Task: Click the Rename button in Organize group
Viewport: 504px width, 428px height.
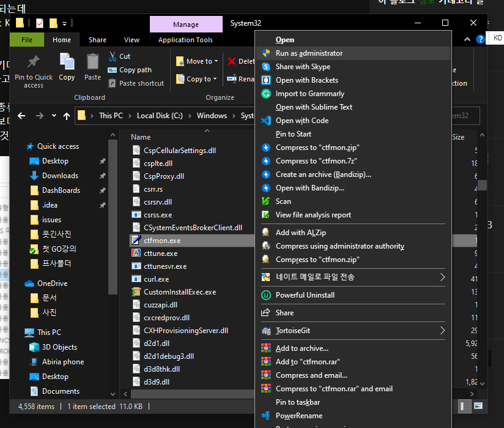Action: 241,79
